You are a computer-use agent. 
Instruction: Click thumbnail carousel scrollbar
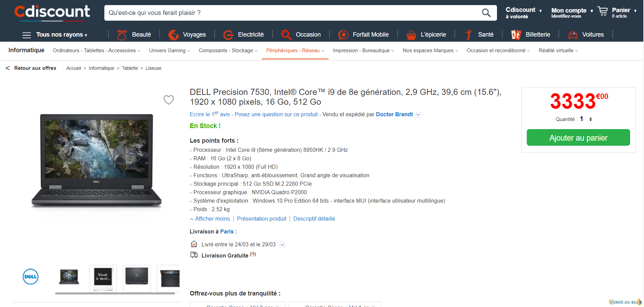[115, 293]
